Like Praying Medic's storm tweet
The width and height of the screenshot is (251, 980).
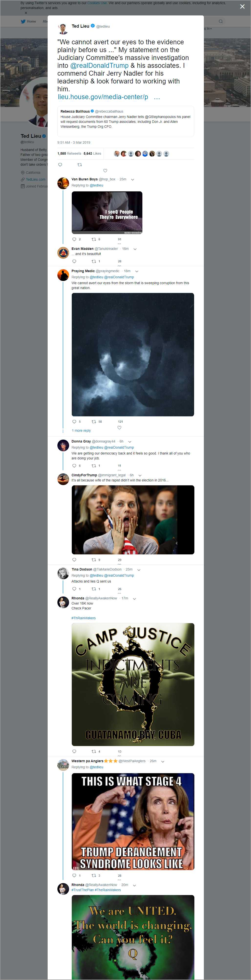pos(119,428)
